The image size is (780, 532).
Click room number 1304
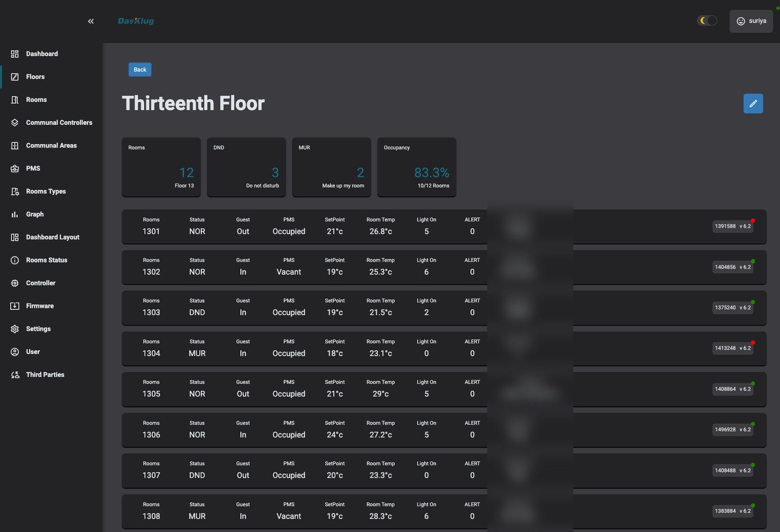(x=151, y=353)
